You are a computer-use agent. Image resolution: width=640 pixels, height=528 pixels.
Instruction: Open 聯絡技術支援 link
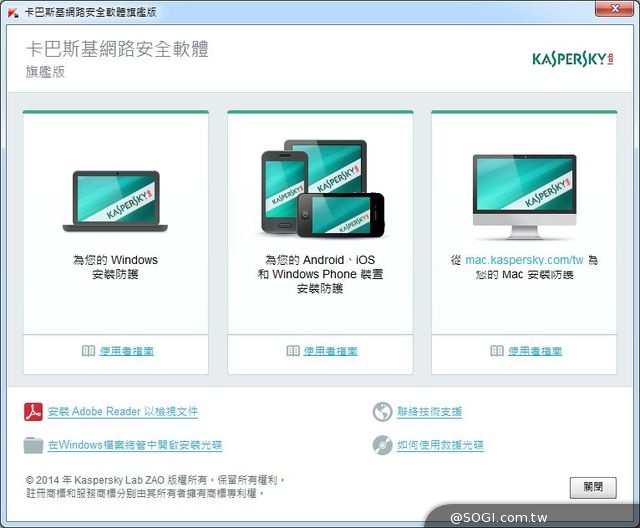[x=429, y=412]
